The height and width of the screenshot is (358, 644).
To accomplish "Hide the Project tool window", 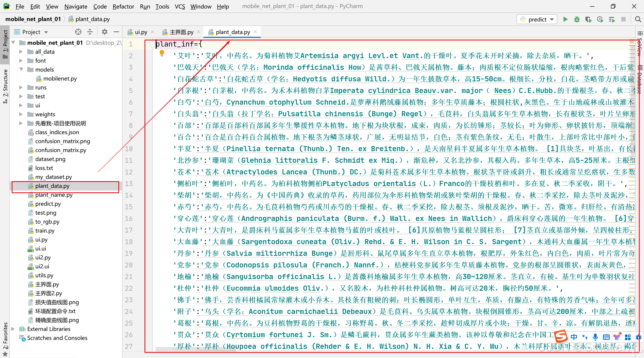I will (116, 32).
